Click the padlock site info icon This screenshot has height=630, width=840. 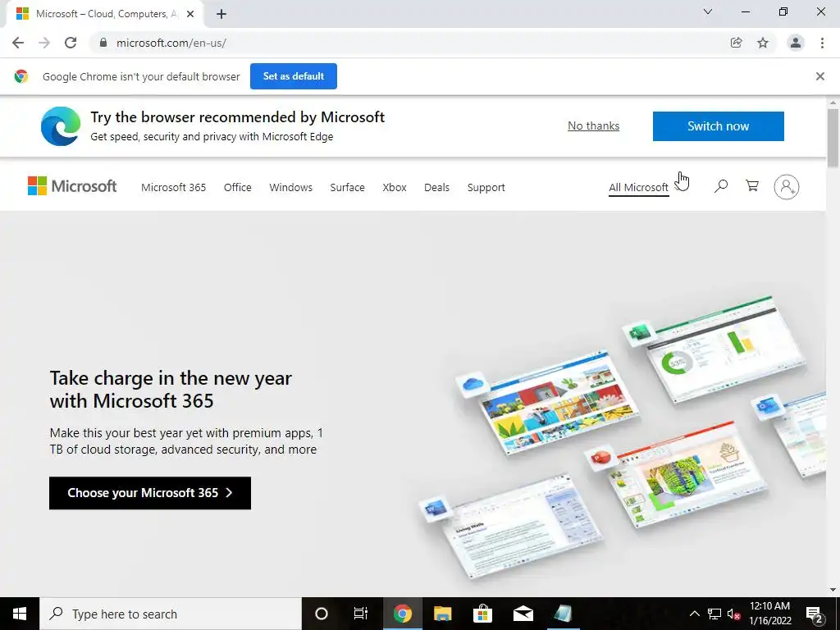103,43
